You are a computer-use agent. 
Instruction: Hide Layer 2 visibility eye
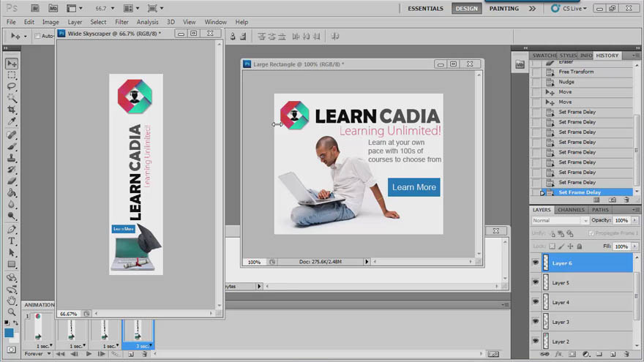click(x=536, y=341)
